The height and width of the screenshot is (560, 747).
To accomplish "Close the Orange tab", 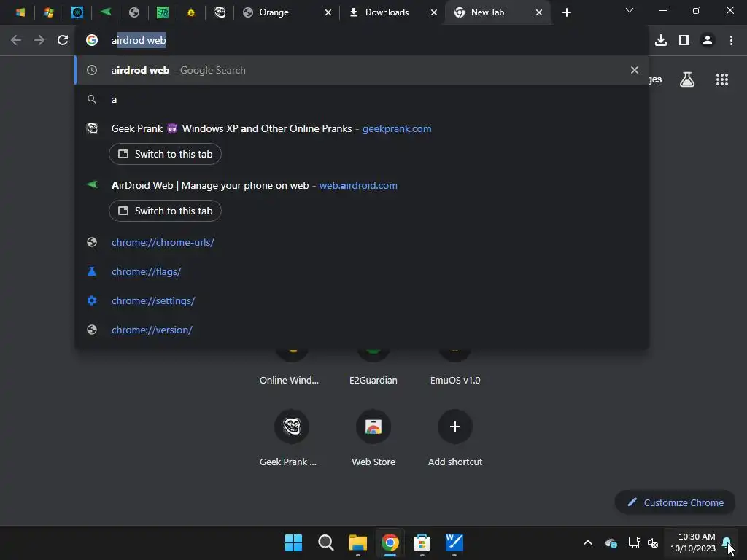I will click(328, 12).
